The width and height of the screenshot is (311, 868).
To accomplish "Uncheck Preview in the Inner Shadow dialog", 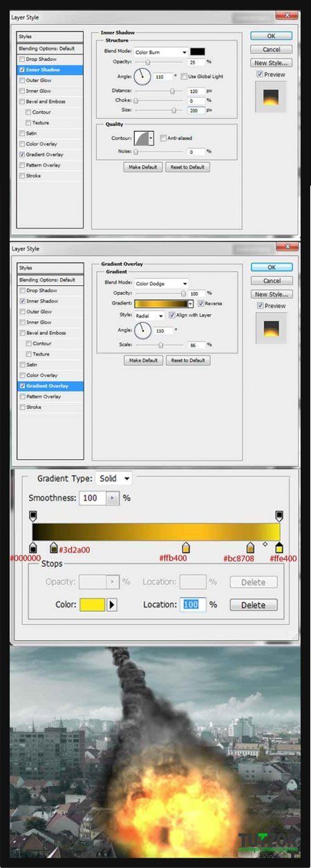I will (x=258, y=74).
